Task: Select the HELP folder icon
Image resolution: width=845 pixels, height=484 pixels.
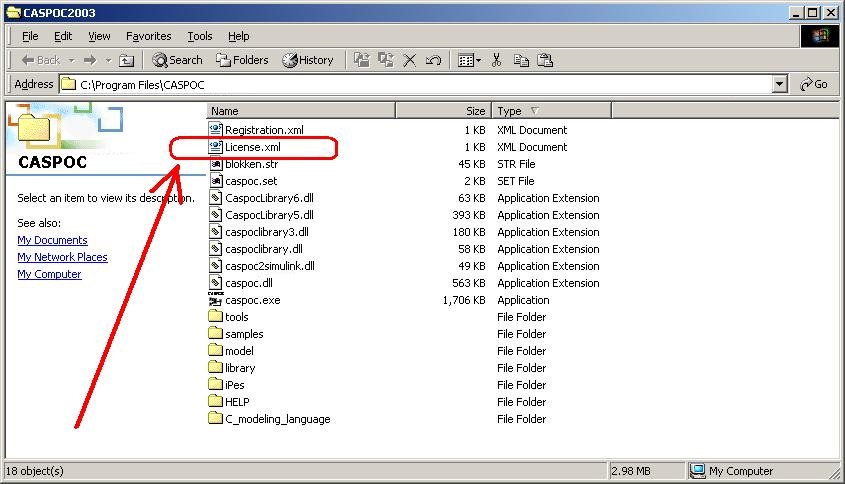Action: click(216, 401)
